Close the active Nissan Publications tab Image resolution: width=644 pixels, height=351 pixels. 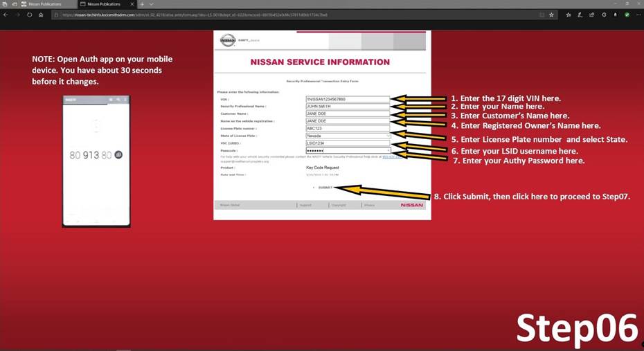point(132,4)
